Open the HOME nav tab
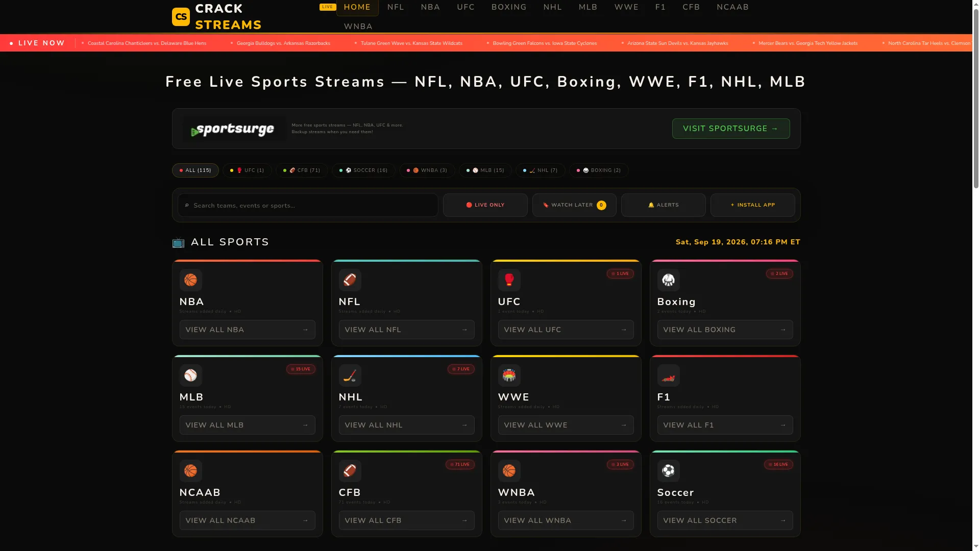Viewport: 980px width, 551px height. 357,7
